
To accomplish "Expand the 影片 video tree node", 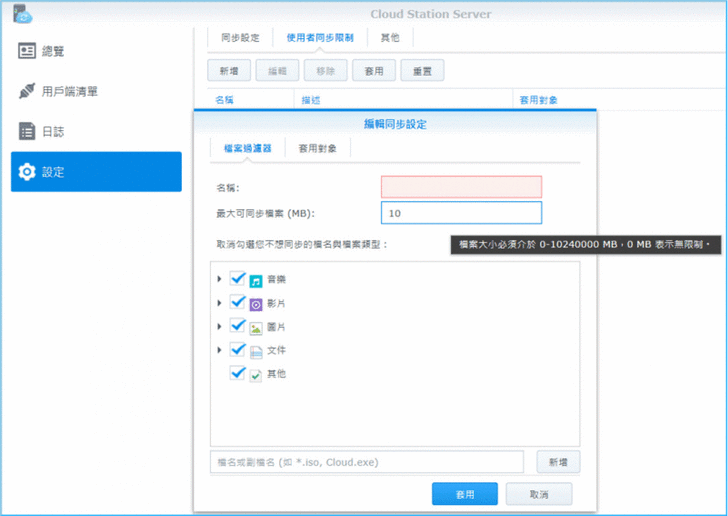I will (x=219, y=303).
